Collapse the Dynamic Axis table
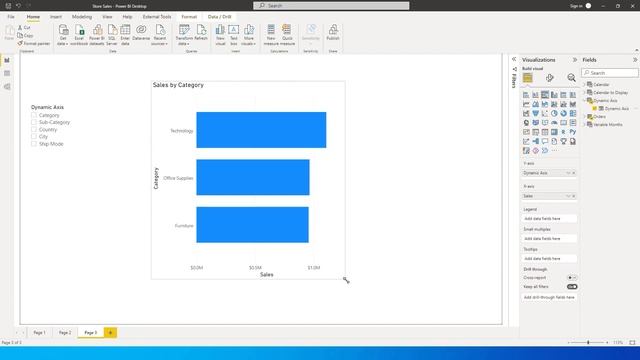The image size is (640, 360). (x=584, y=100)
